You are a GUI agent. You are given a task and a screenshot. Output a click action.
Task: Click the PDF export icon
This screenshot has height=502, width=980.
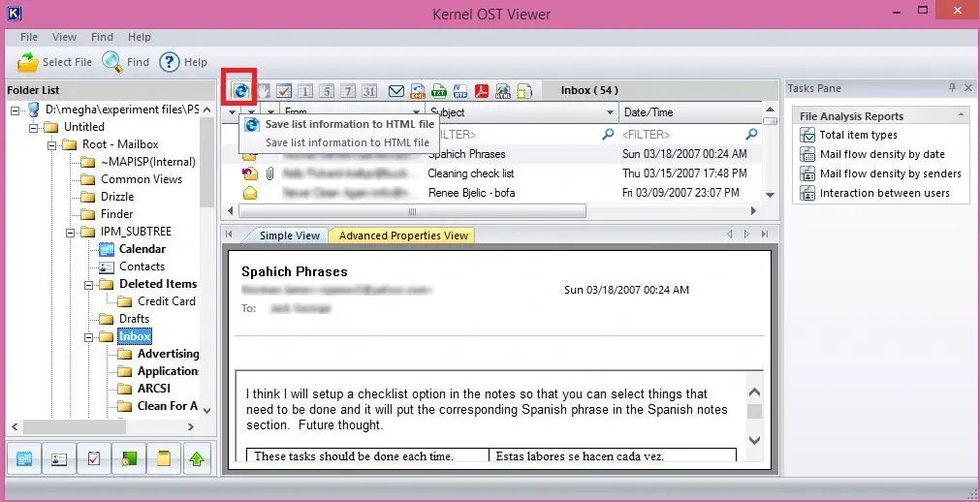481,91
